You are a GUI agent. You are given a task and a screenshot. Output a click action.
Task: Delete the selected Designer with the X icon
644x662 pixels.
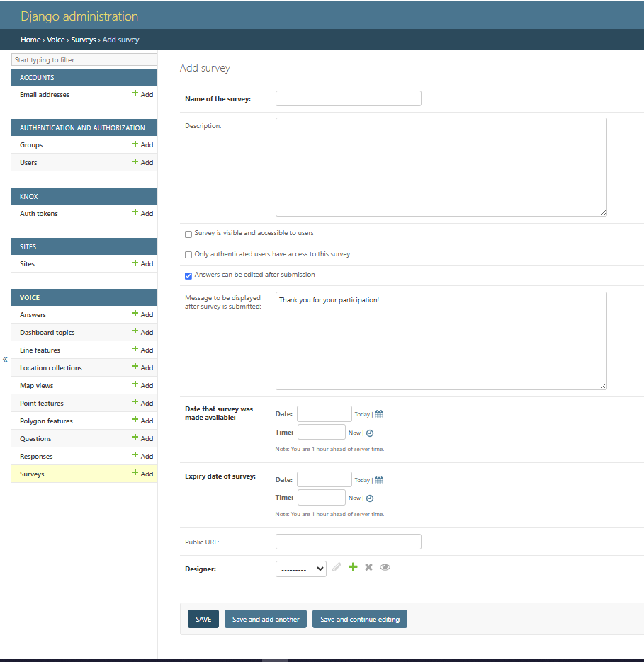point(369,567)
